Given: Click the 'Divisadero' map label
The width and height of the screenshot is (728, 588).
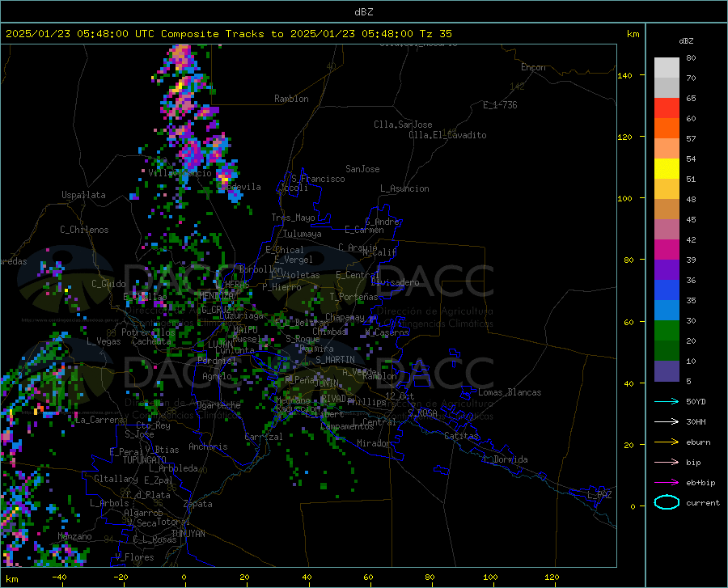Looking at the screenshot, I should 395,282.
